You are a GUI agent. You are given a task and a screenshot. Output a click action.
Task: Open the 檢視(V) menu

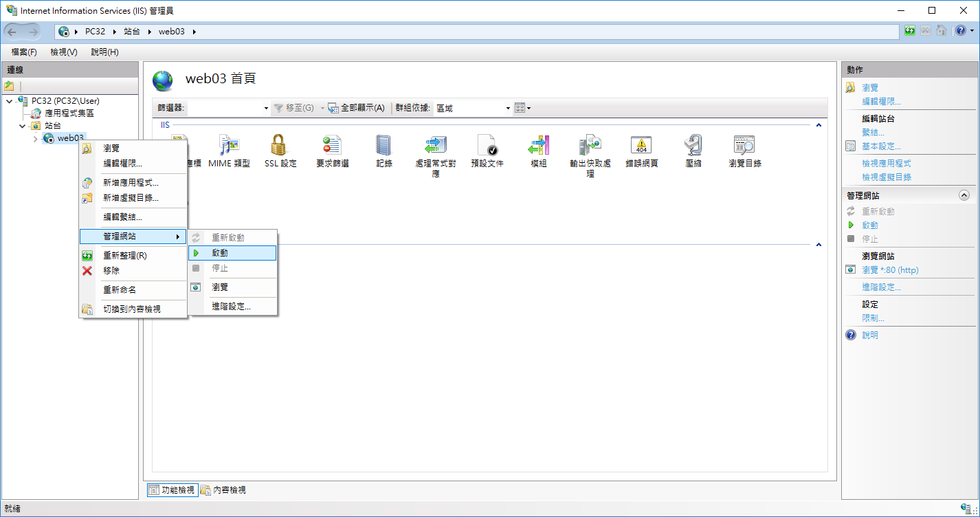point(63,52)
